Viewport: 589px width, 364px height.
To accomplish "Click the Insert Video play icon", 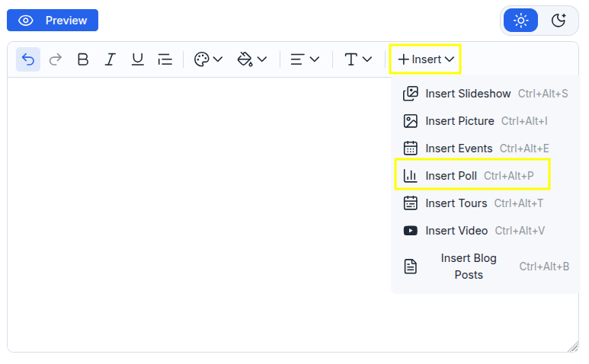I will coord(410,231).
